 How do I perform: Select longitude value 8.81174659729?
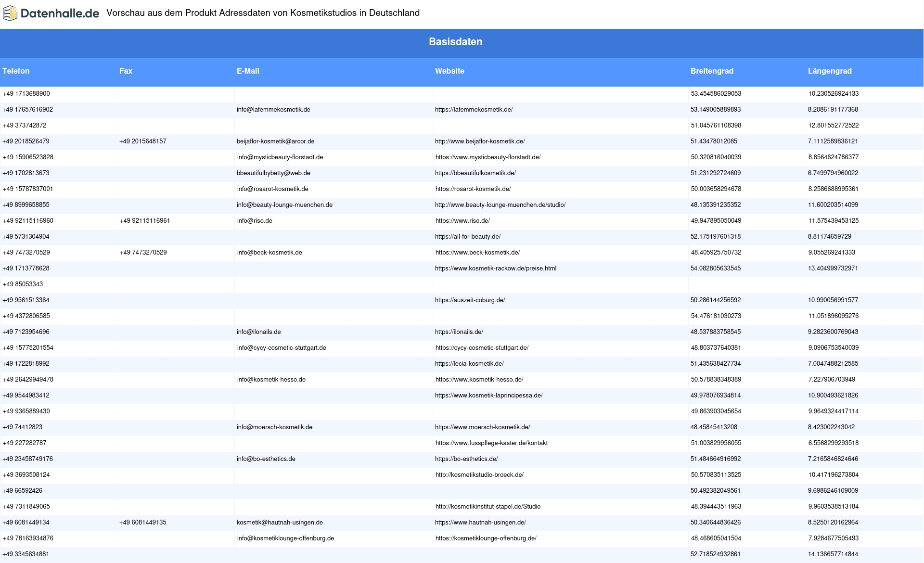click(830, 237)
